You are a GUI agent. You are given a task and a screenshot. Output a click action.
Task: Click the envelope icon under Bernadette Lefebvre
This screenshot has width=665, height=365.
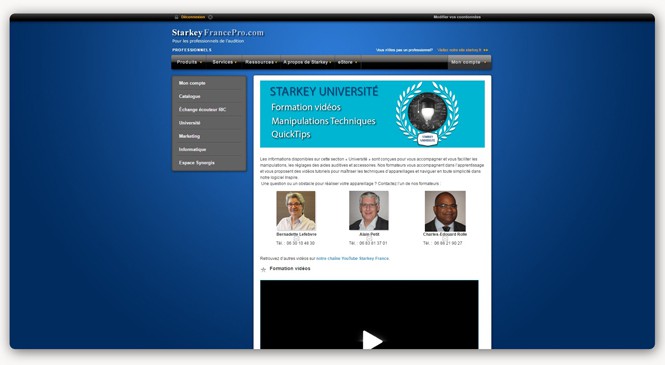[x=296, y=239]
